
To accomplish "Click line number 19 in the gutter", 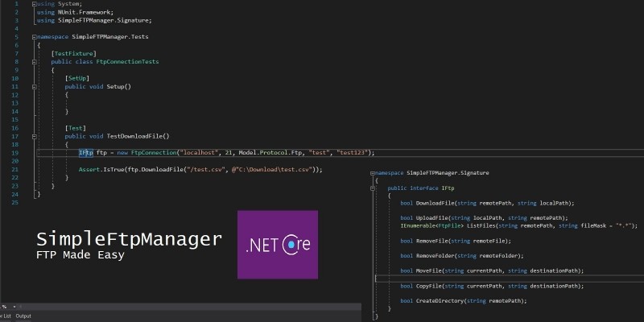I will click(x=16, y=152).
